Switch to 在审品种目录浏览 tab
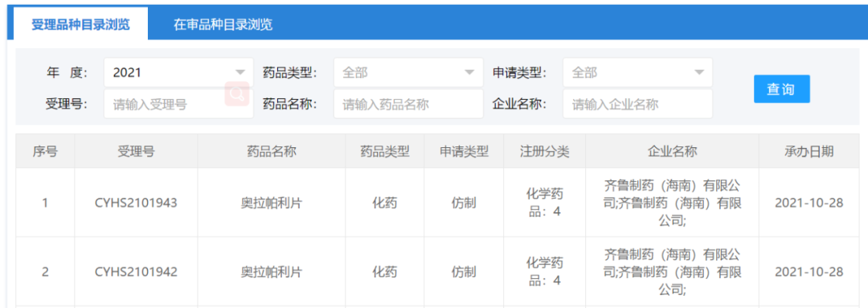 (223, 24)
